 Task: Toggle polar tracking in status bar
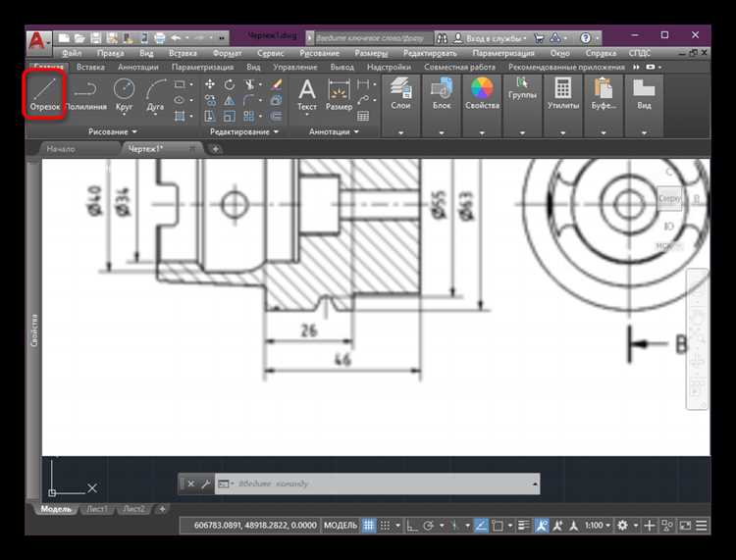[428, 526]
